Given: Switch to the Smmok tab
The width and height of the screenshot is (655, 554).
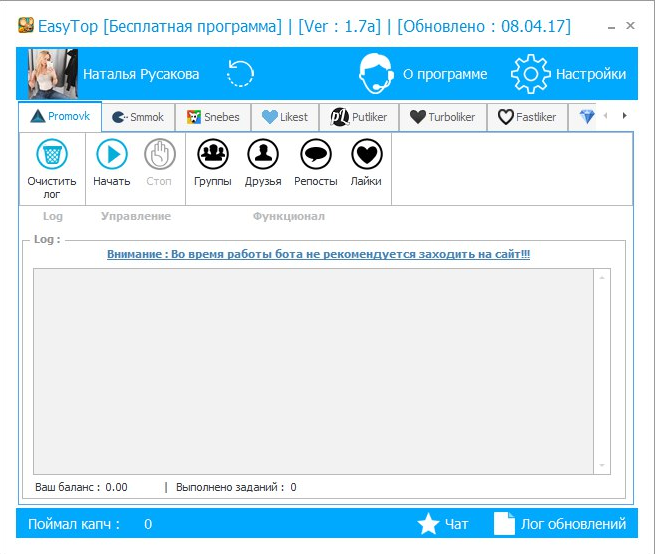Looking at the screenshot, I should pos(139,117).
